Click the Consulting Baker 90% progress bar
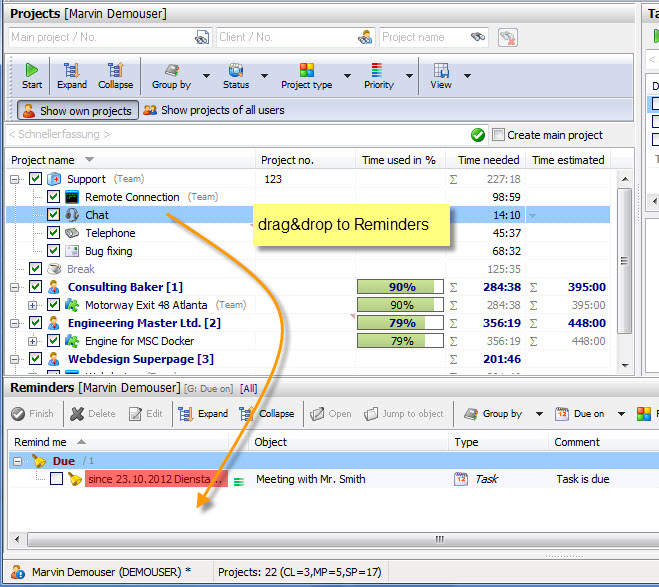 point(402,287)
